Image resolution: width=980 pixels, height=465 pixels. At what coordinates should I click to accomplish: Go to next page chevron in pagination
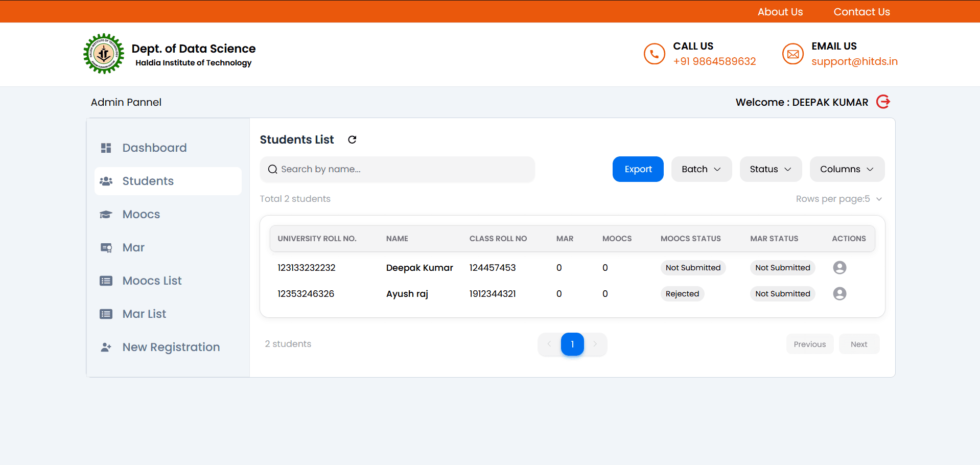click(595, 344)
